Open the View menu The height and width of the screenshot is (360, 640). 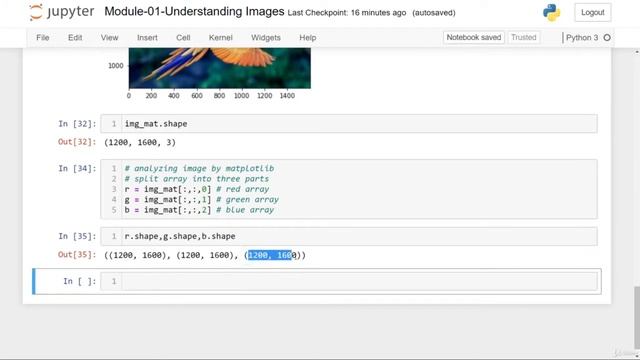109,38
